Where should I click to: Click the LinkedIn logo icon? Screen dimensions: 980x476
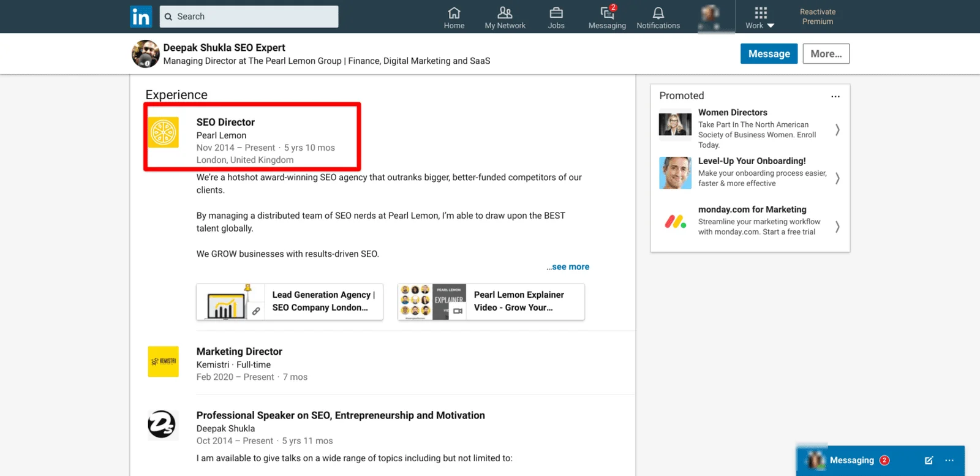(141, 17)
